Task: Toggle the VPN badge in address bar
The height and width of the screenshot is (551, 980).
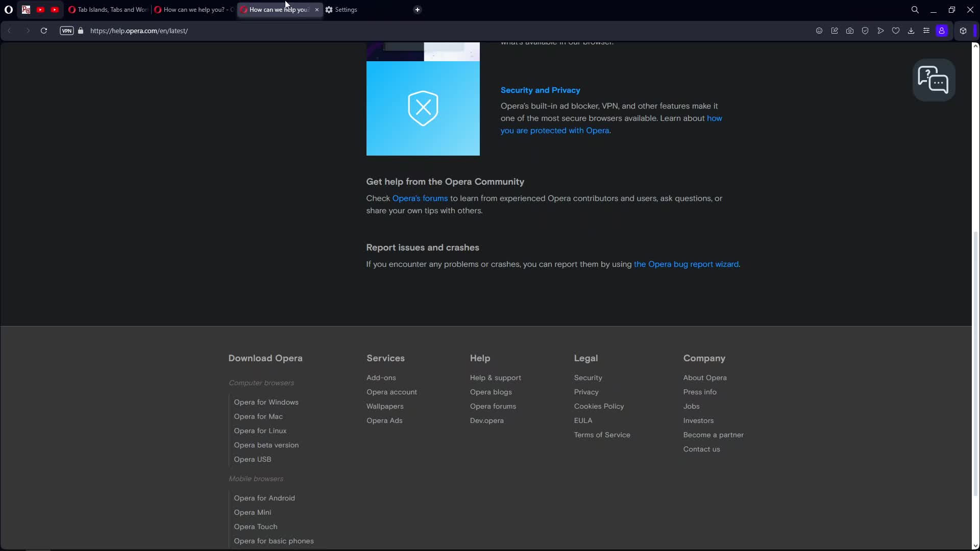Action: 67,31
